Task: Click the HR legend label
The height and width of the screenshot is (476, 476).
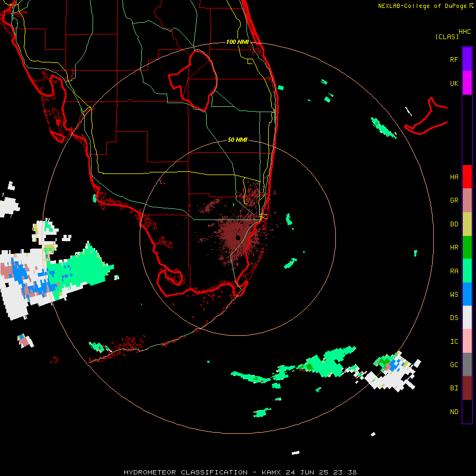Action: (454, 248)
